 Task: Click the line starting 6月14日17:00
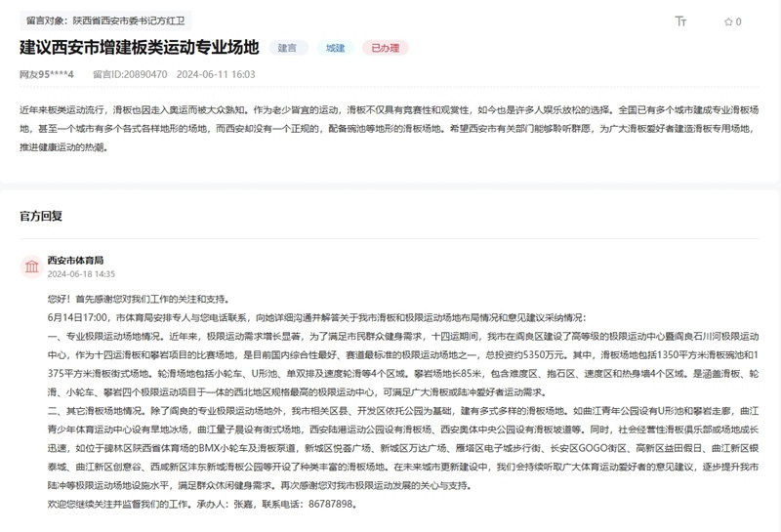click(317, 317)
